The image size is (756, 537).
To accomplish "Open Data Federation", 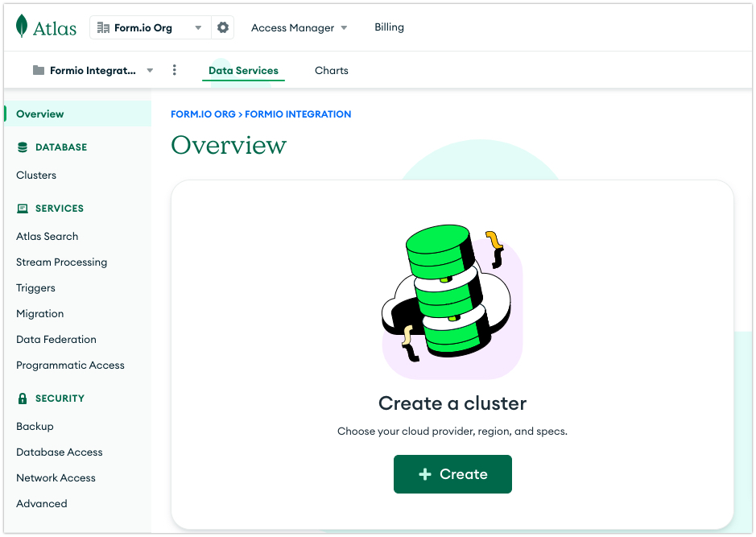I will coord(56,340).
